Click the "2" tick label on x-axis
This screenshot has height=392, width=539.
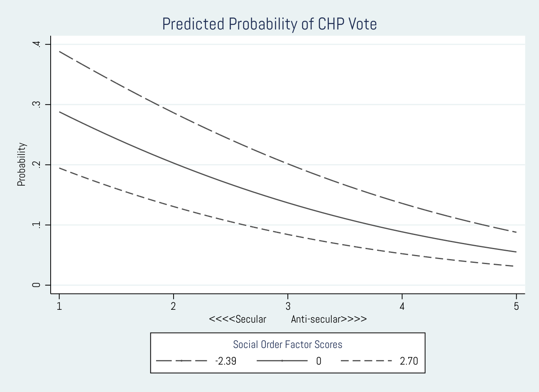pos(174,306)
